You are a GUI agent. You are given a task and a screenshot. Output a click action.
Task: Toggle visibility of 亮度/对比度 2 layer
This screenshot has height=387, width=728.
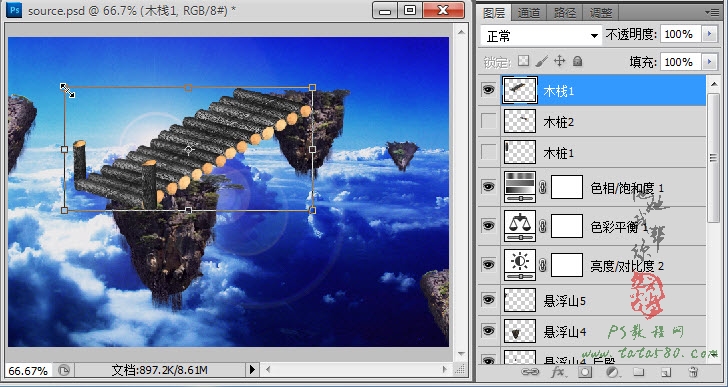(x=488, y=265)
